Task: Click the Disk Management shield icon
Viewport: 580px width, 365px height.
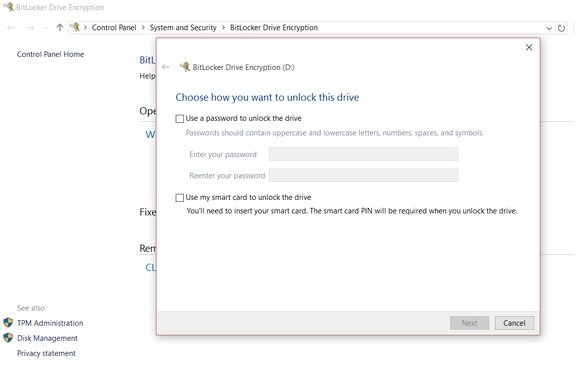Action: 8,338
